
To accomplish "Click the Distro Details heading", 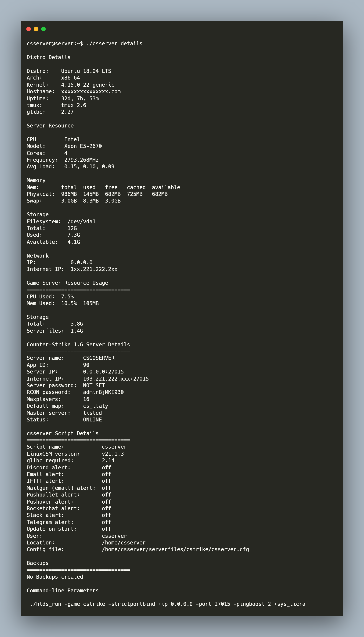I will [48, 57].
